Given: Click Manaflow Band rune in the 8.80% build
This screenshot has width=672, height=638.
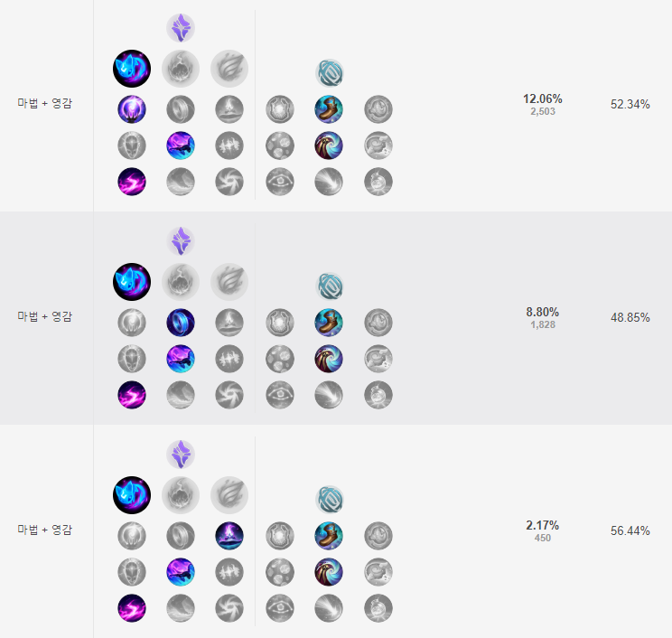Looking at the screenshot, I should 181,322.
